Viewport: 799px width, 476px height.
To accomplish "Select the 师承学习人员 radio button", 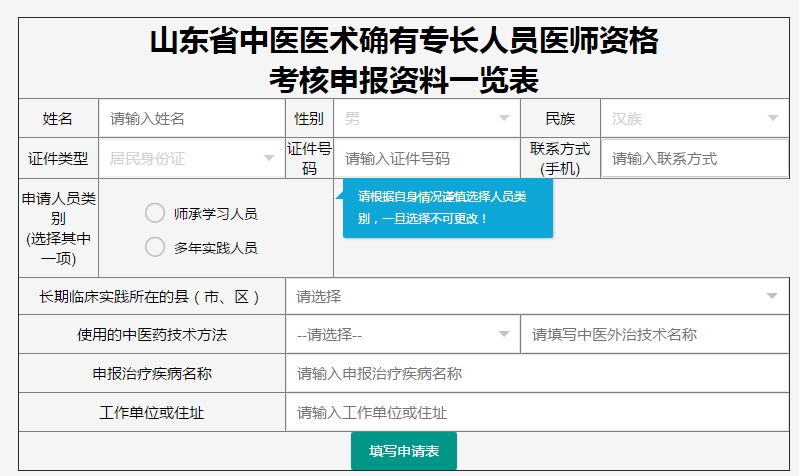I will click(x=155, y=213).
